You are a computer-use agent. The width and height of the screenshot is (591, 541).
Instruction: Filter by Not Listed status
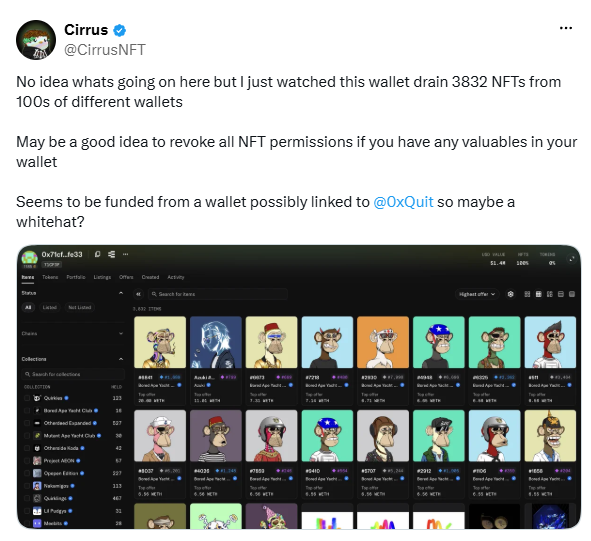[x=80, y=307]
